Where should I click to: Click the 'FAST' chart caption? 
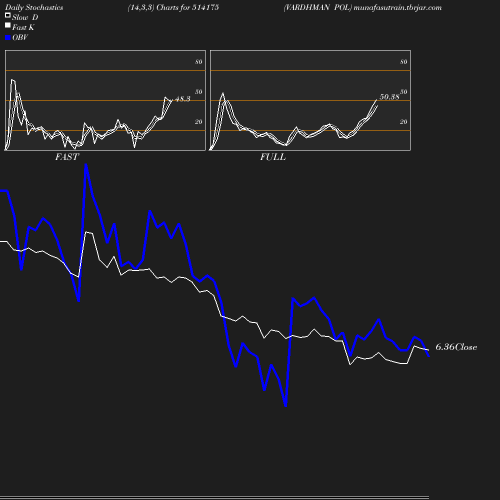click(67, 157)
